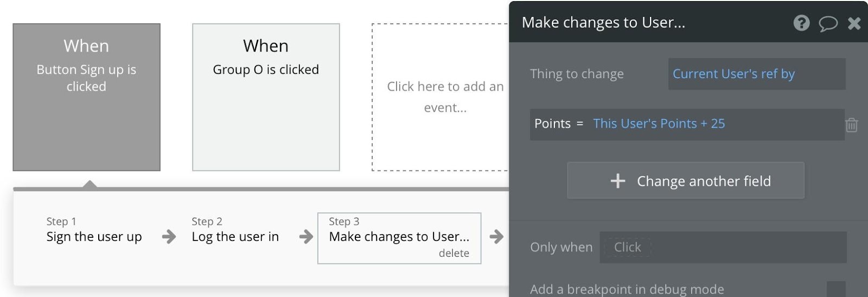This screenshot has width=868, height=297.
Task: Delete the Points field with trash icon
Action: [852, 125]
